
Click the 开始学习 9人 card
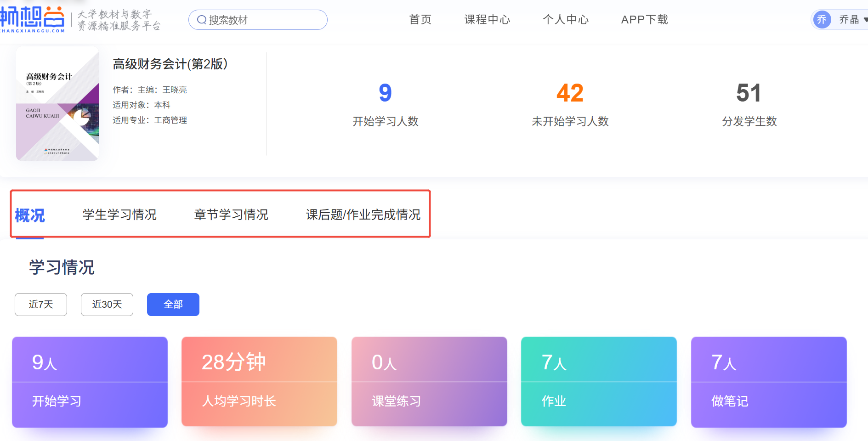(x=90, y=382)
